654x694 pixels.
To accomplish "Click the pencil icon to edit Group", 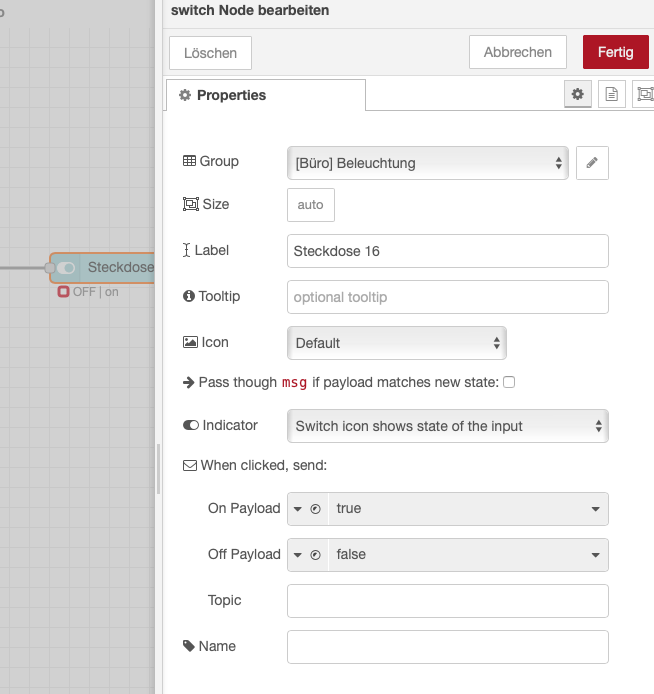I will (x=592, y=162).
